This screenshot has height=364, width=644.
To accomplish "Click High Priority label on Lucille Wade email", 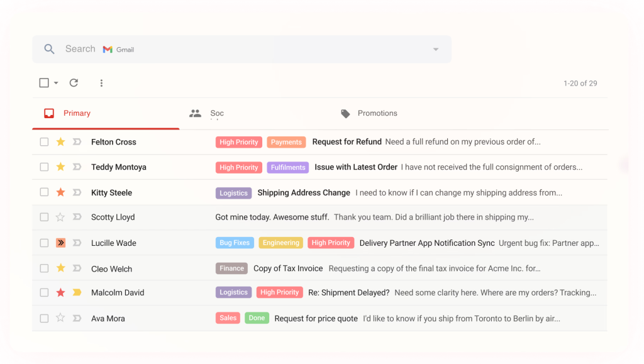I will pyautogui.click(x=331, y=243).
